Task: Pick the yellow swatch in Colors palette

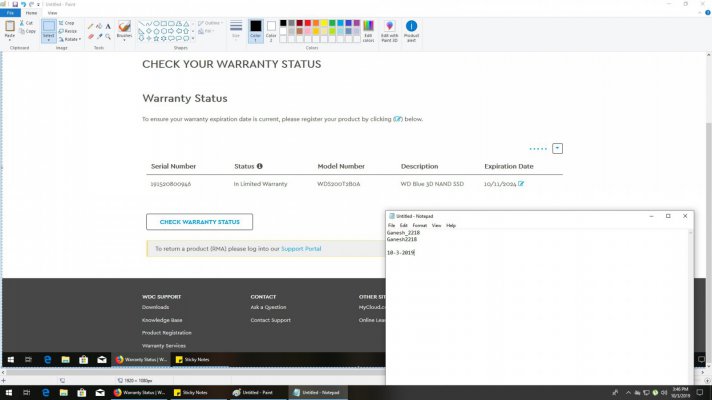Action: click(324, 23)
